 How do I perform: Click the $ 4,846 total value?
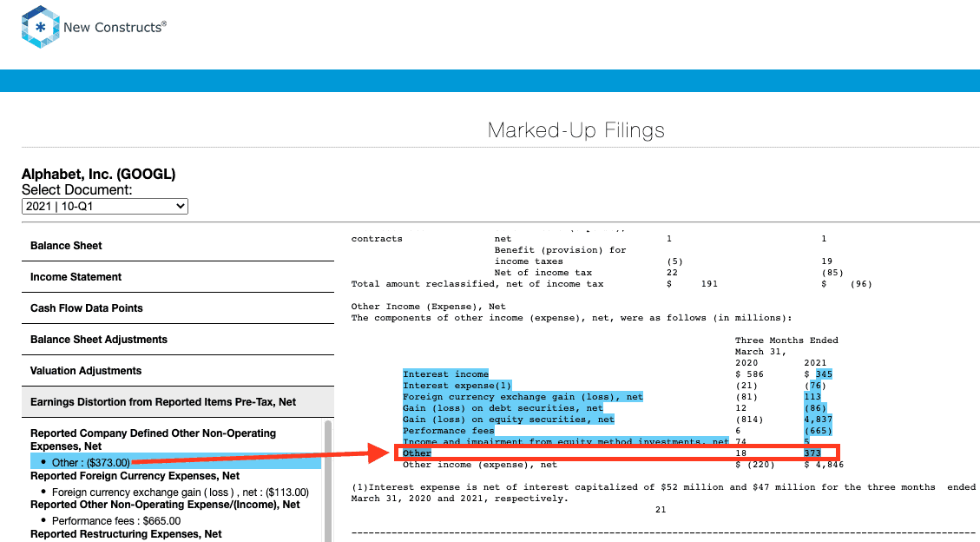824,465
